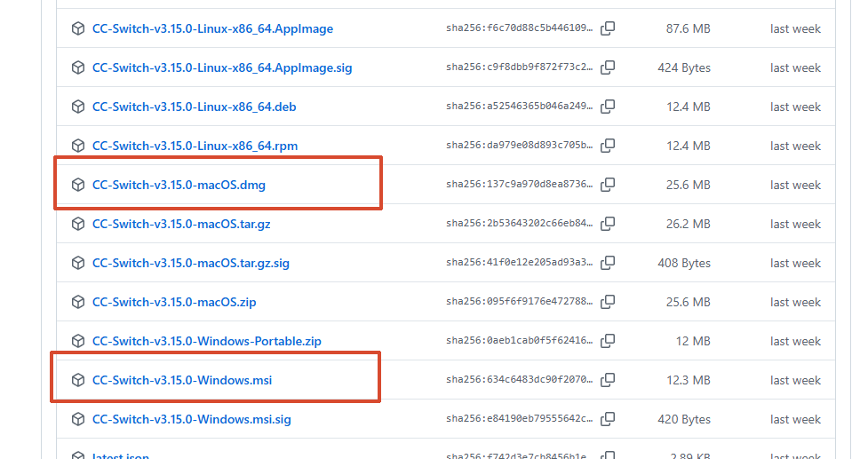The image size is (868, 459).
Task: Click package icon beside macOS.dmg
Action: point(78,185)
